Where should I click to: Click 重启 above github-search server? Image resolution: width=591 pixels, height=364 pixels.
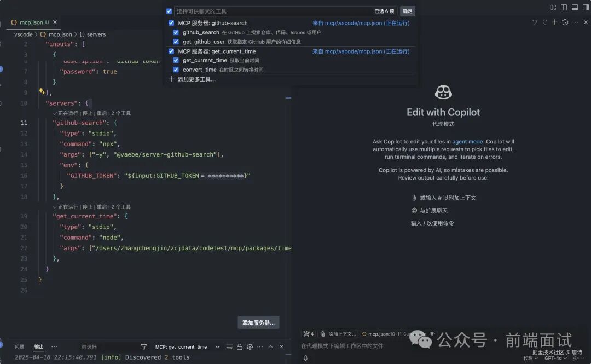tap(102, 113)
